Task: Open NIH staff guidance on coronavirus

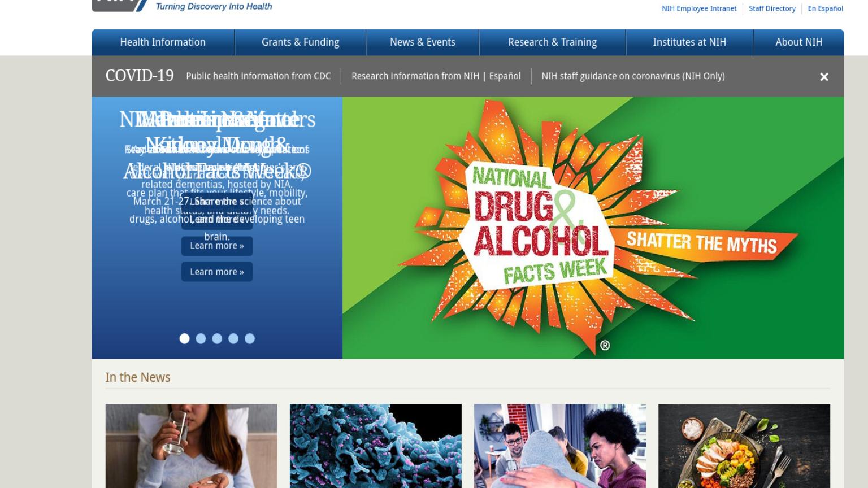Action: pos(633,76)
